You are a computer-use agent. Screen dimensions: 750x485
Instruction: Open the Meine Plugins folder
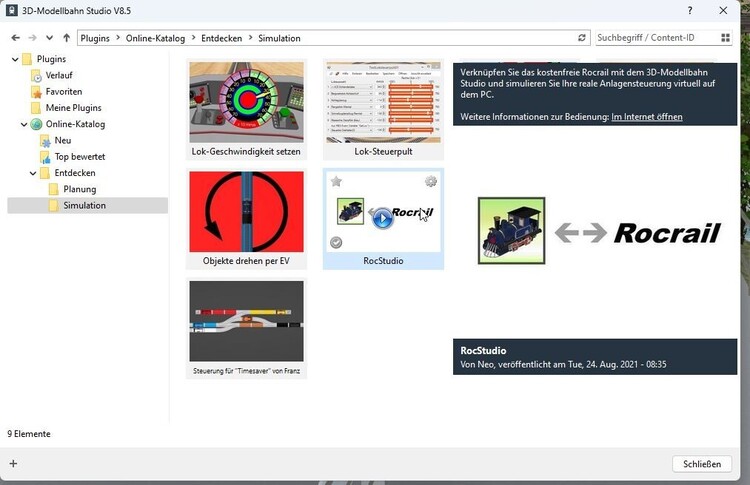click(73, 108)
